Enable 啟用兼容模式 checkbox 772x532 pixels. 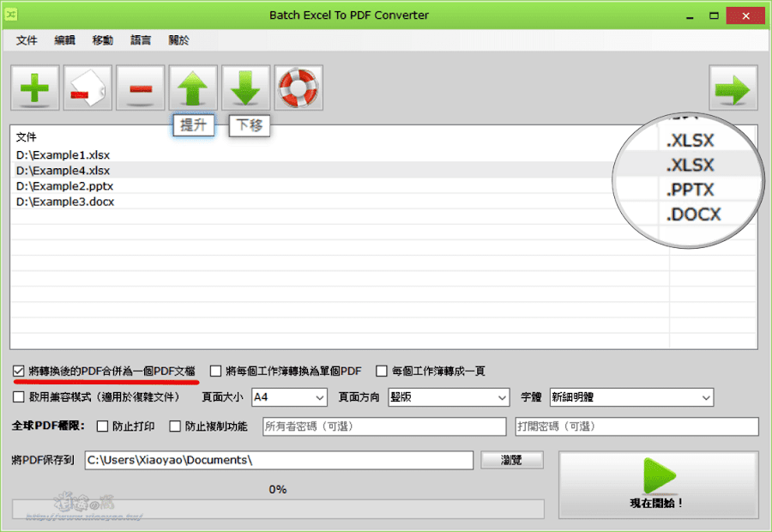pyautogui.click(x=19, y=397)
